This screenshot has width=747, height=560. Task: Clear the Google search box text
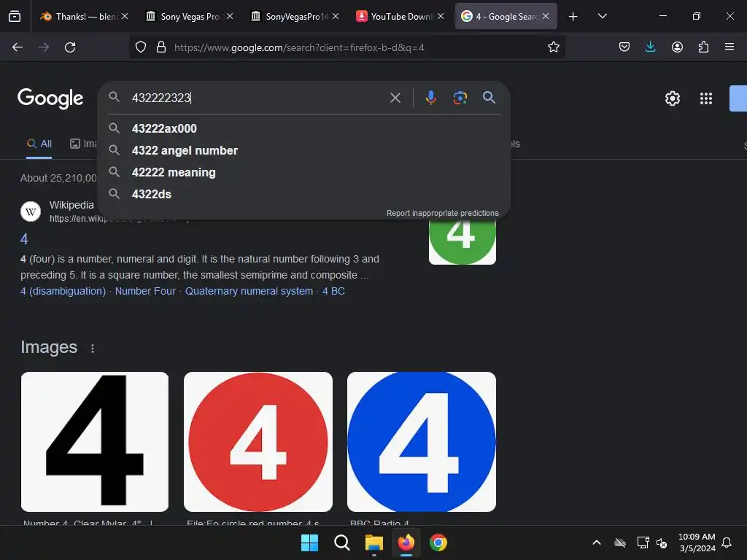coord(395,98)
